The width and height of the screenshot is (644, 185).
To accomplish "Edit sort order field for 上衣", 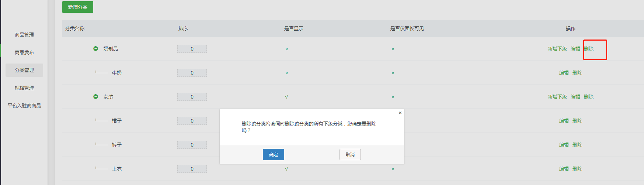I will (x=192, y=169).
